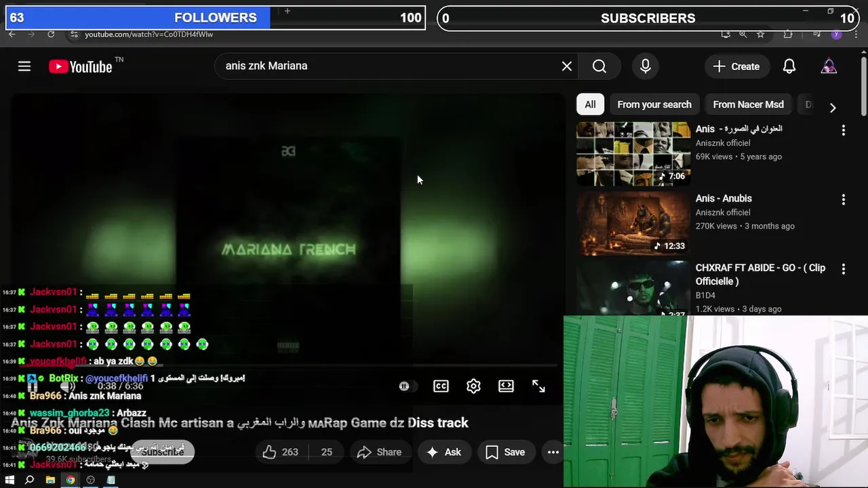The height and width of the screenshot is (488, 868).
Task: Open the browser extensions puzzle icon
Action: pyautogui.click(x=788, y=34)
